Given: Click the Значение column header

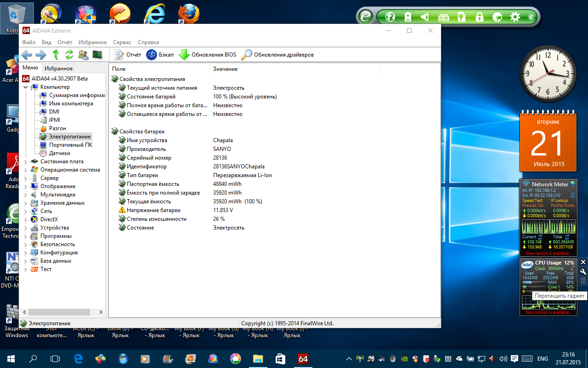Looking at the screenshot, I should click(295, 69).
